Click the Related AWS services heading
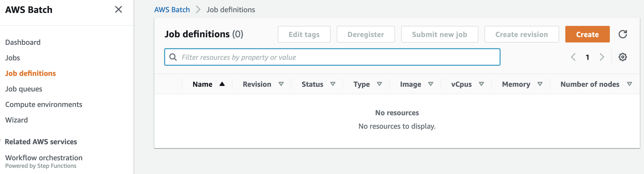Screen dimensions: 644x174 pyautogui.click(x=41, y=142)
